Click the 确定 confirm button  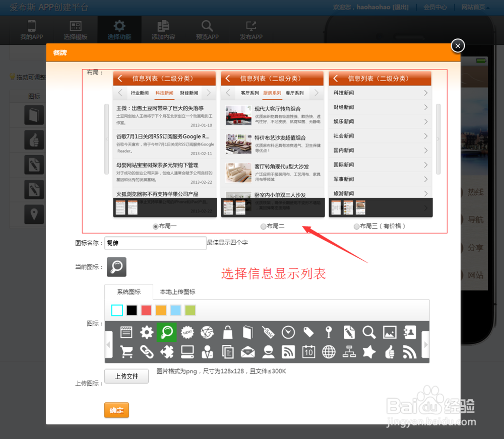pos(116,410)
